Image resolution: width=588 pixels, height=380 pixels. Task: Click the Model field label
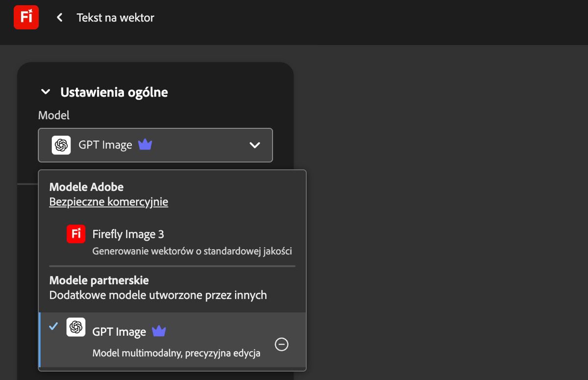coord(54,115)
